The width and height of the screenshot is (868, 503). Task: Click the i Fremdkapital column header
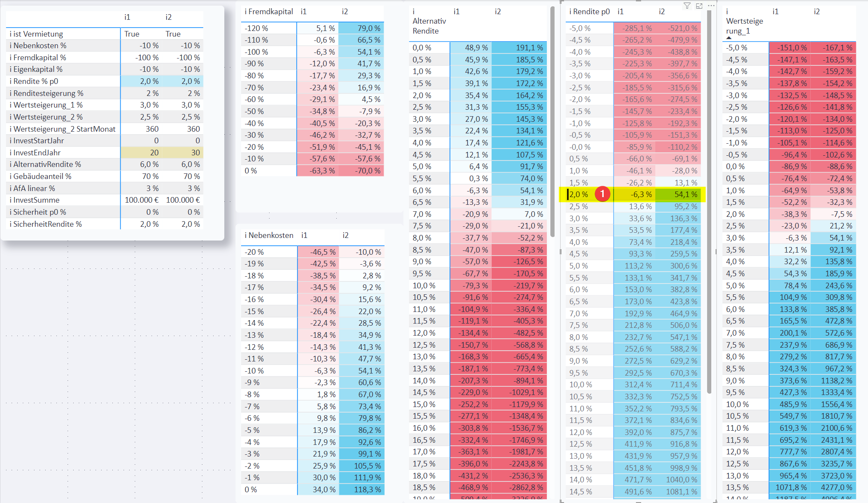point(269,12)
